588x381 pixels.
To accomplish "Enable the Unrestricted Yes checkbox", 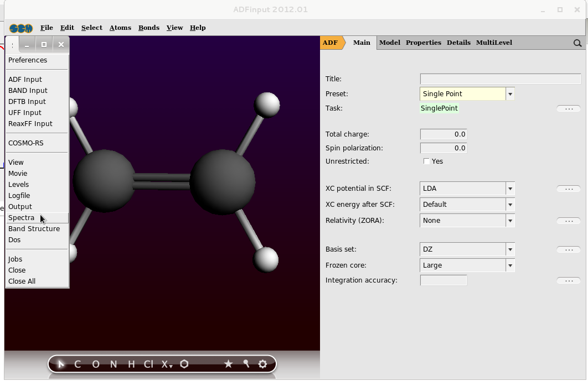I will [426, 161].
